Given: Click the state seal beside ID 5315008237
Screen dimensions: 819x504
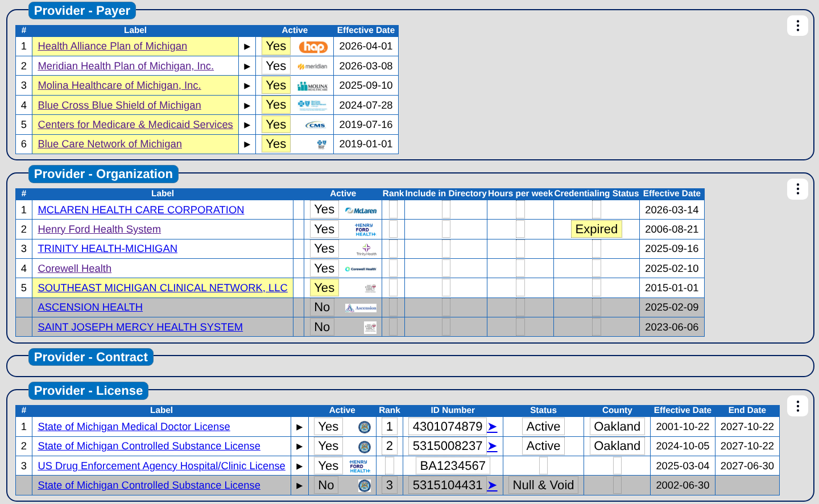Looking at the screenshot, I should point(365,447).
